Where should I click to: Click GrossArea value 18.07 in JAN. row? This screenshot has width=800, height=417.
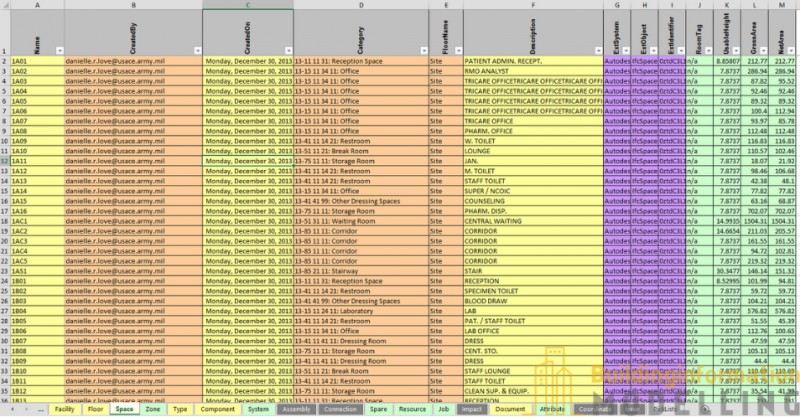click(755, 161)
